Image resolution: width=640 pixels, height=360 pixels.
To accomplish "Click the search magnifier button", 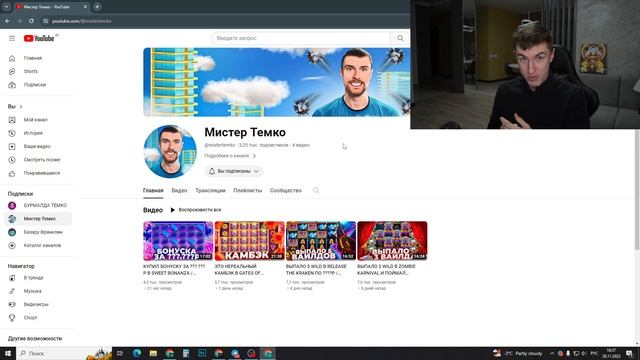I will (x=400, y=38).
